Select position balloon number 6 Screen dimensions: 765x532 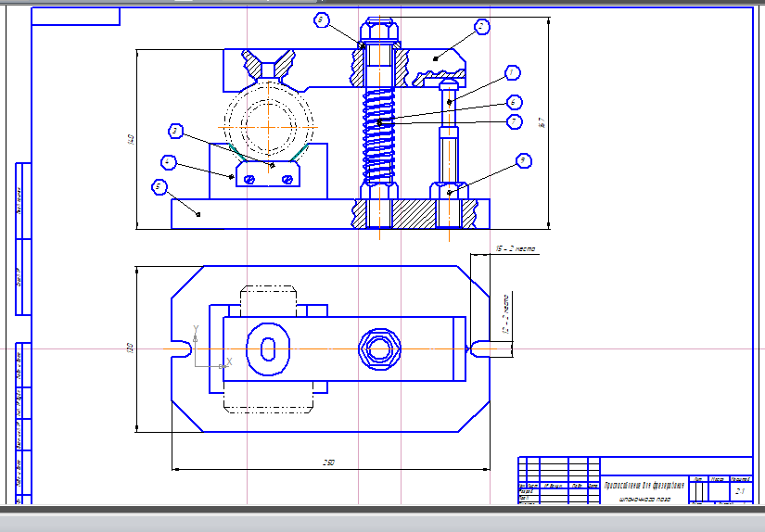[514, 102]
